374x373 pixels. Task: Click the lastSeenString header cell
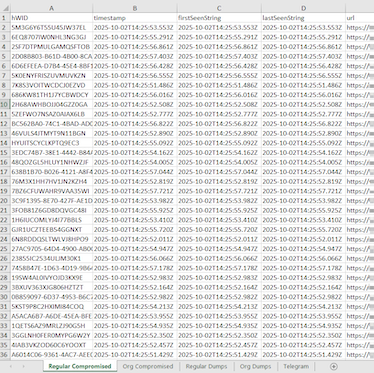pos(303,18)
